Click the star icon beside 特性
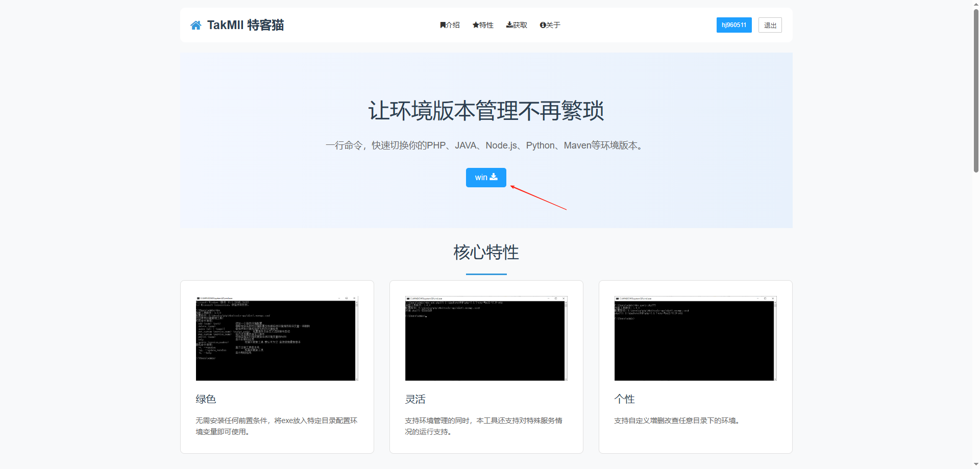 pos(476,24)
